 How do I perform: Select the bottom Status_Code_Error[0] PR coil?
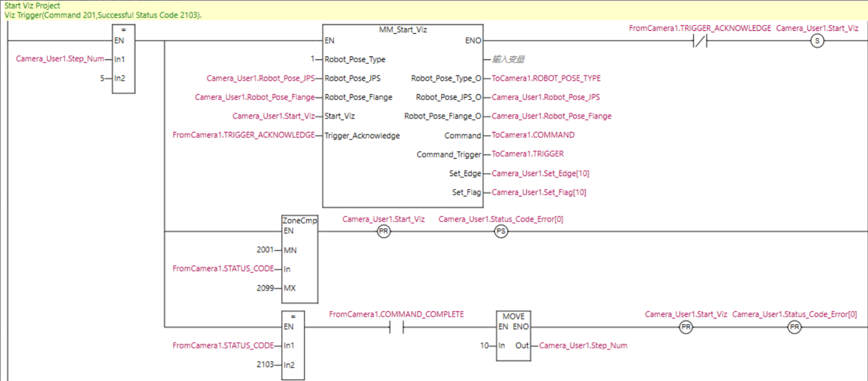click(794, 326)
